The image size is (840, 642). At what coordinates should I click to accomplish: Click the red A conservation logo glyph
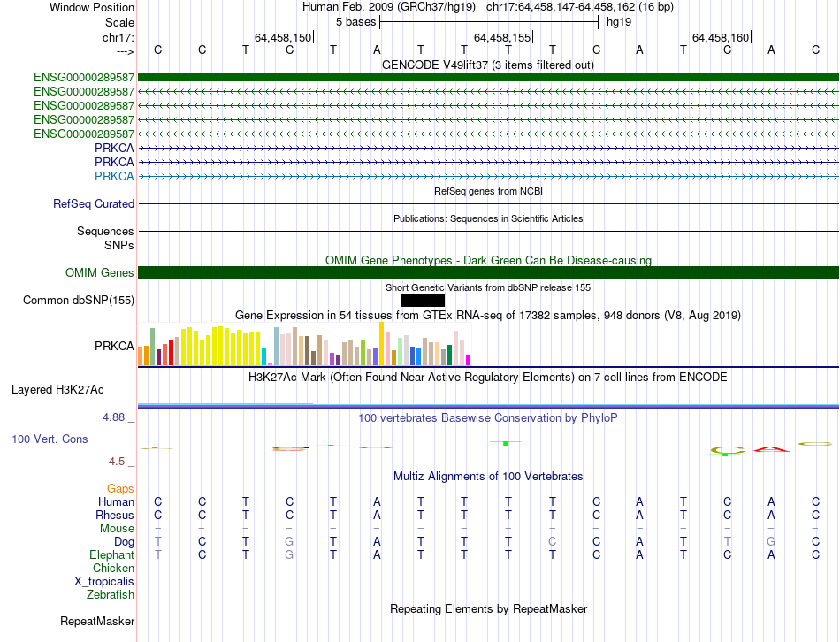click(x=771, y=449)
